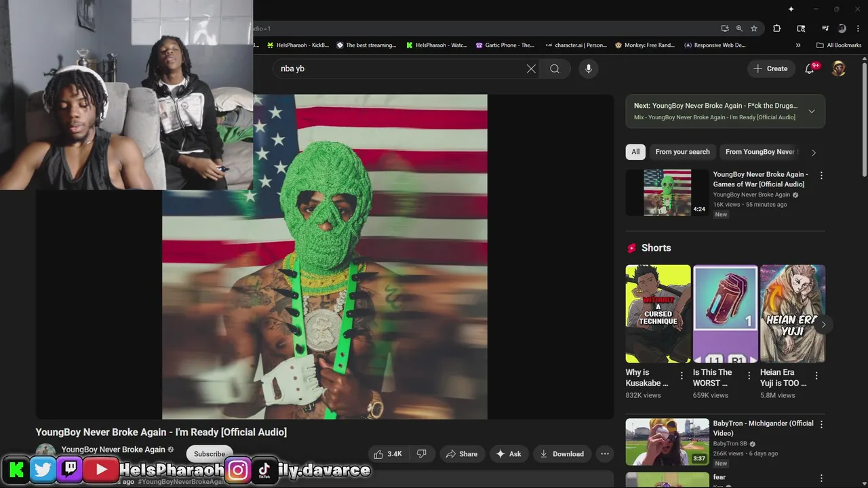The height and width of the screenshot is (488, 868).
Task: Click the #YoungBoyNeverBrokeAgain hashtag
Action: pos(181,482)
